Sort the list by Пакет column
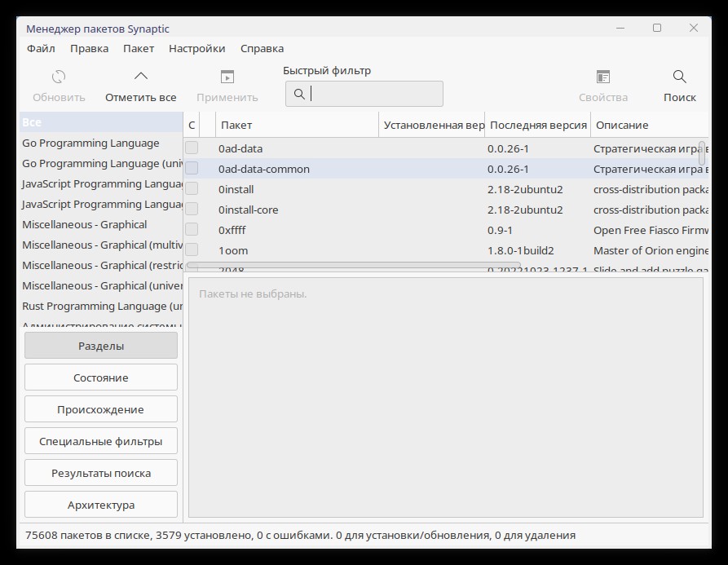728x565 pixels. click(x=297, y=125)
